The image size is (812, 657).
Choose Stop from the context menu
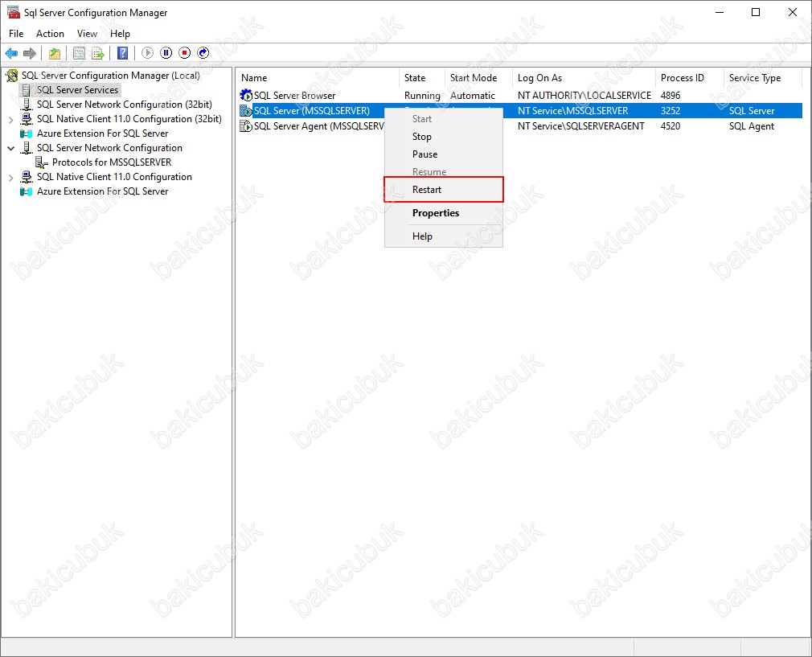click(x=443, y=137)
